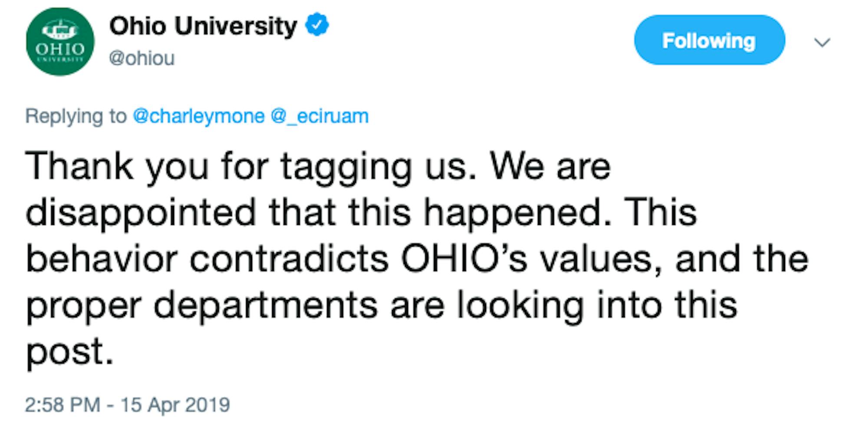Click the 2:58 PM time in the timestamp
The image size is (868, 435).
point(62,405)
